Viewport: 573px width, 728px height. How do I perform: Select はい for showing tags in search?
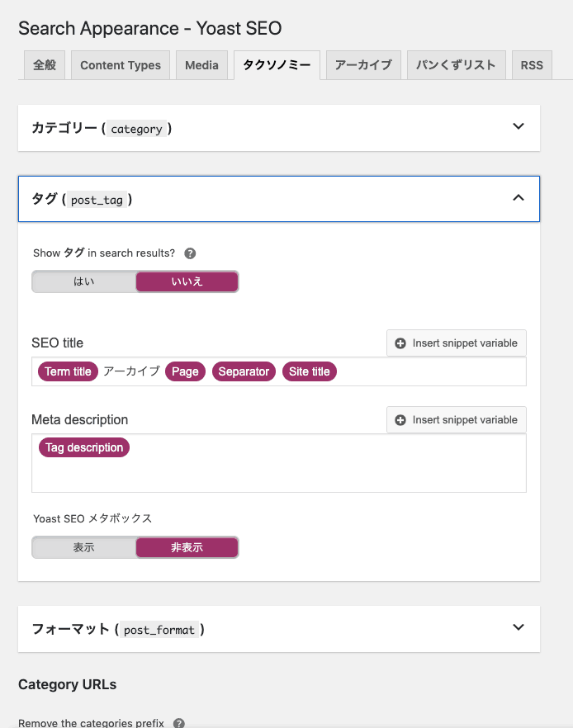(84, 281)
